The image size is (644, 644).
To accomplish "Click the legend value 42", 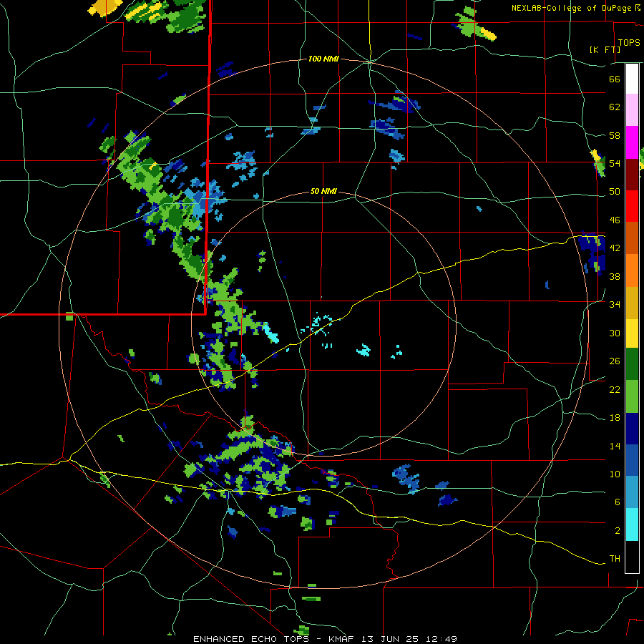I will click(615, 248).
